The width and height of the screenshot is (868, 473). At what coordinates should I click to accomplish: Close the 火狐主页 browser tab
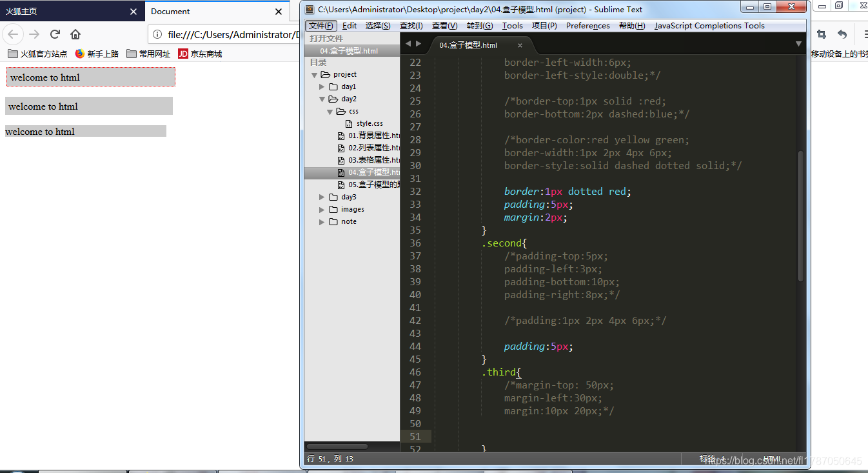[133, 12]
